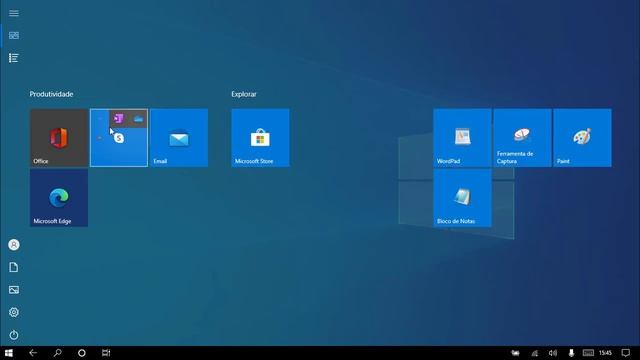Open the Microsoft Store tile
The height and width of the screenshot is (360, 640).
[260, 138]
